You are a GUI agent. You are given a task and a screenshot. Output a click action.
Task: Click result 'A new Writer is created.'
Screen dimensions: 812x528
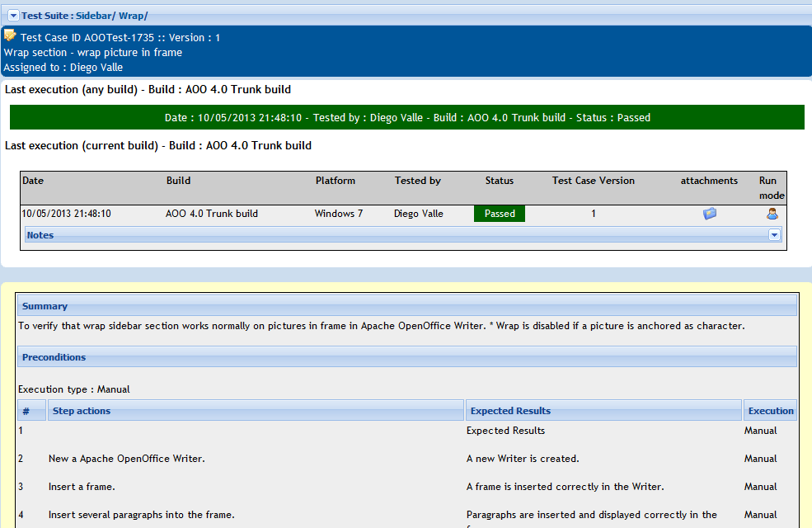[x=523, y=459]
